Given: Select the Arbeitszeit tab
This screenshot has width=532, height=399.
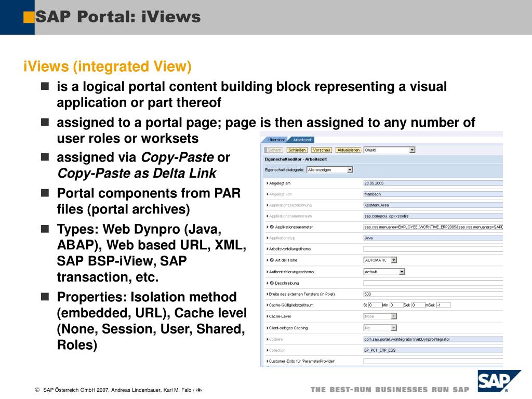Looking at the screenshot, I should click(x=302, y=140).
